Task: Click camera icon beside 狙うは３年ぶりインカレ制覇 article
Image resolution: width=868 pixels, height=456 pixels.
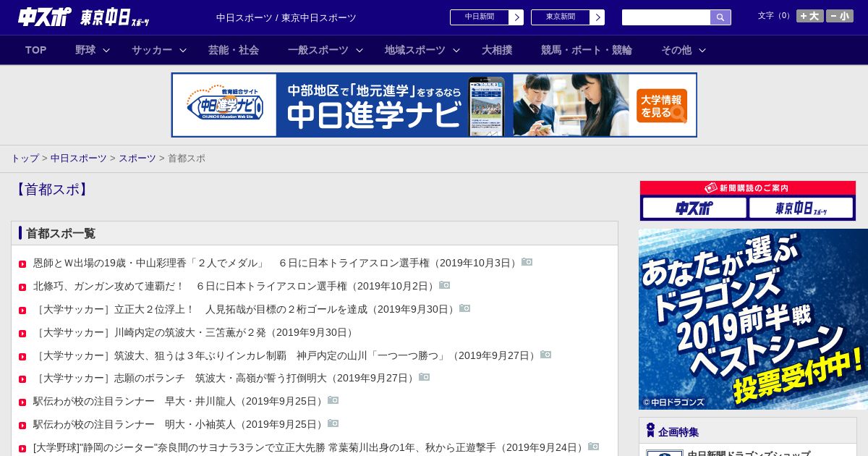Action: point(546,355)
